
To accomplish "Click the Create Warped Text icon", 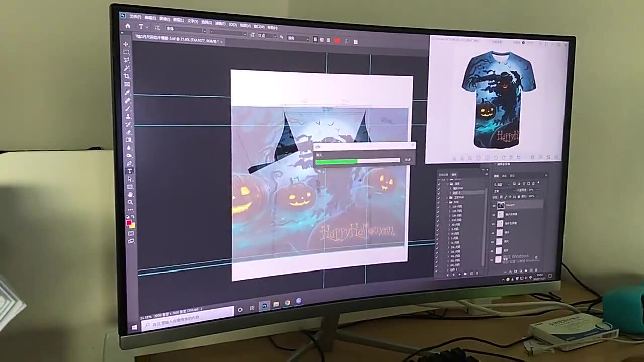I will [347, 41].
